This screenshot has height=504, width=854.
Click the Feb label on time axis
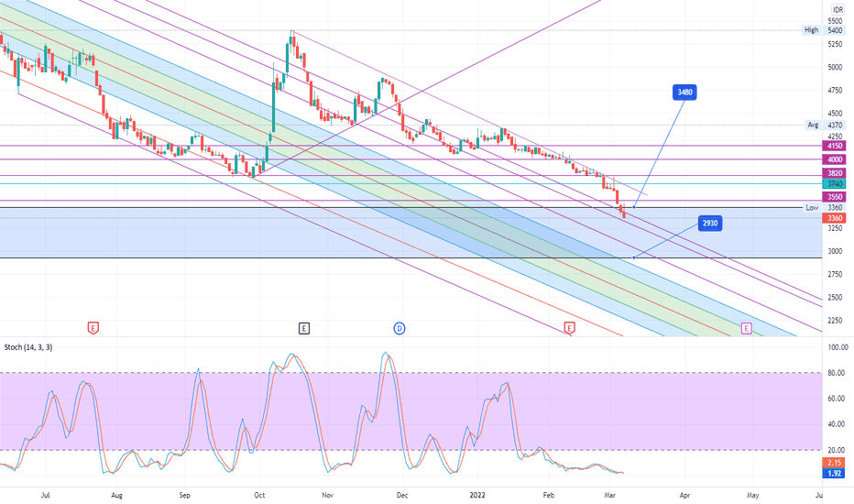pyautogui.click(x=549, y=495)
